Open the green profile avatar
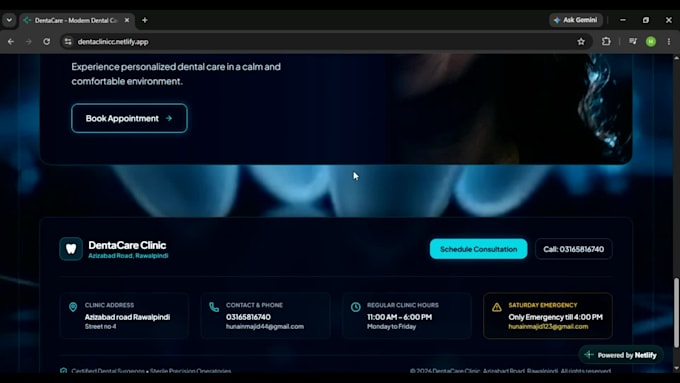Viewport: 680px width, 383px height. coord(651,42)
